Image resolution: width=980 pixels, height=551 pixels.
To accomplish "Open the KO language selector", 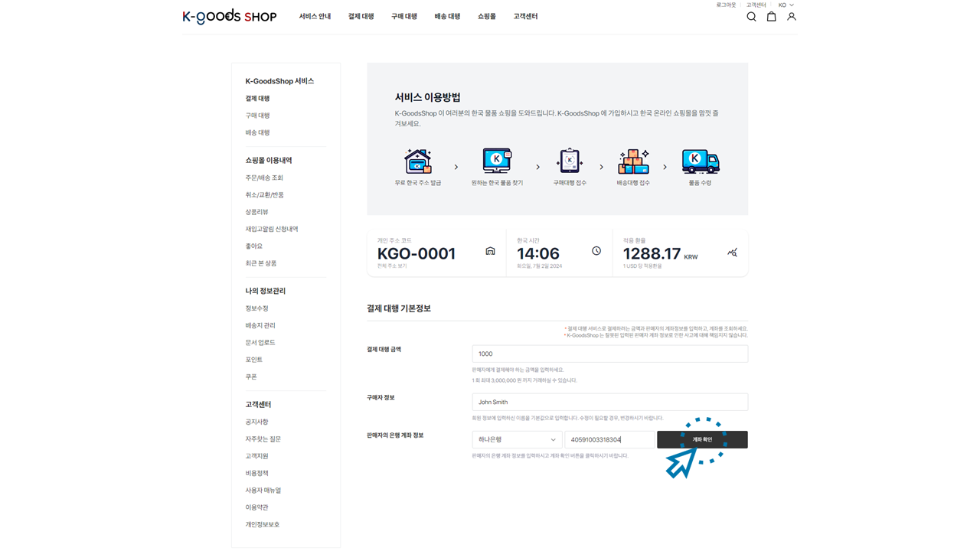I will pos(786,5).
